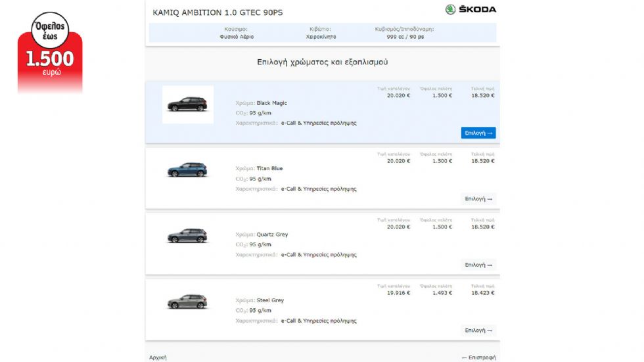Image resolution: width=644 pixels, height=362 pixels.
Task: Click the Titan Blue color name
Action: click(269, 168)
